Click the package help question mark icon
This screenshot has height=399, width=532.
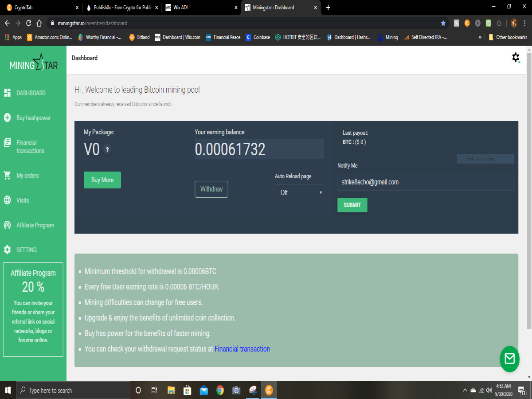pos(107,150)
